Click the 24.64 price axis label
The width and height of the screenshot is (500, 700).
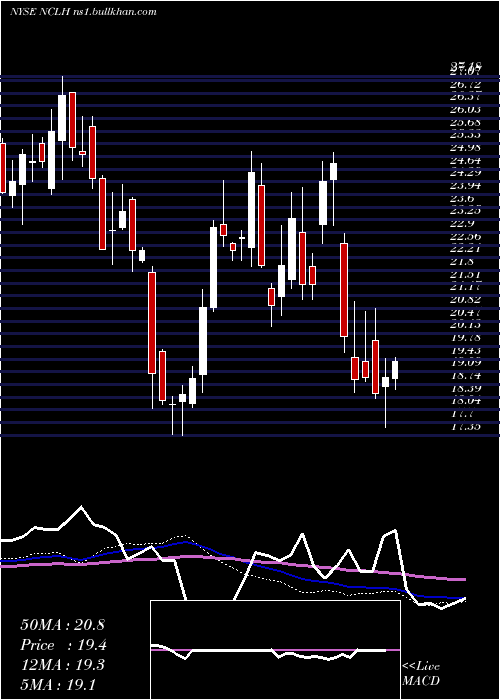coord(465,160)
